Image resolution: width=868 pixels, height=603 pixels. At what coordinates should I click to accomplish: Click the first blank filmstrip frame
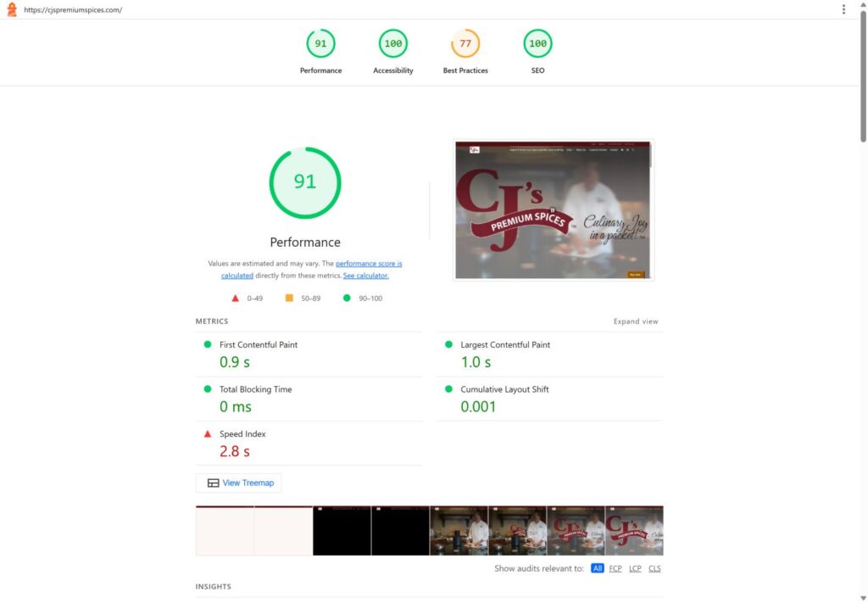(x=225, y=530)
